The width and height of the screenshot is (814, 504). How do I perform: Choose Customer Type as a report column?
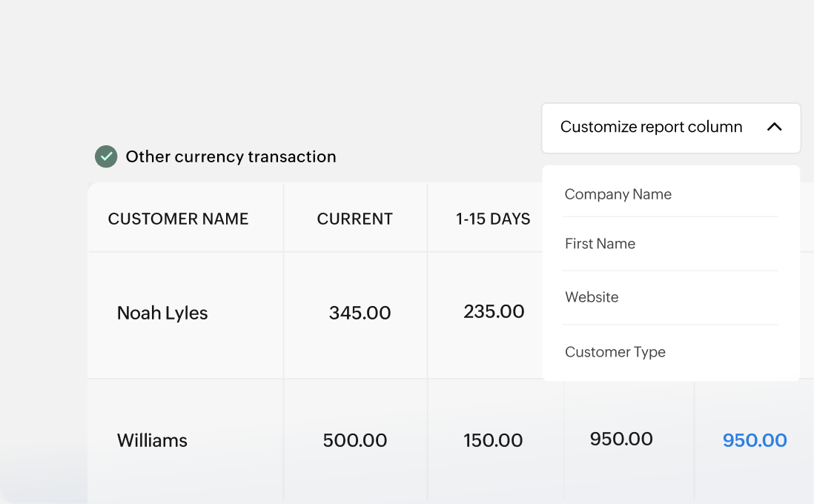pos(615,351)
